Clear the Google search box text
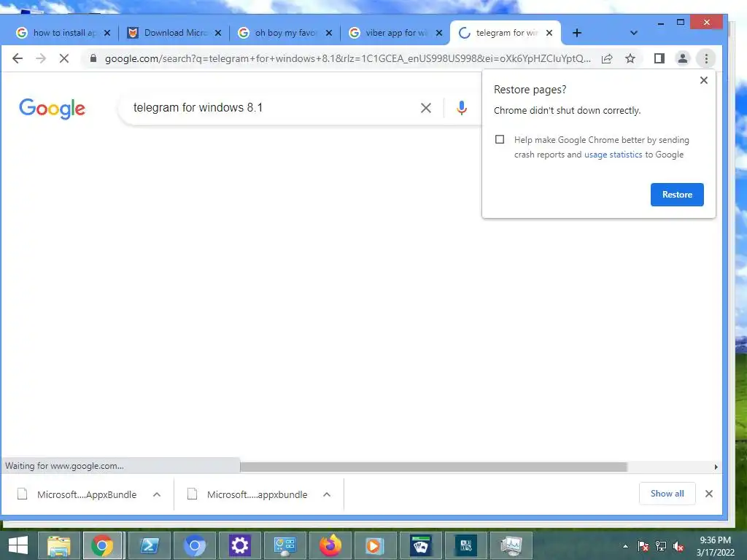This screenshot has width=747, height=560. pyautogui.click(x=426, y=108)
